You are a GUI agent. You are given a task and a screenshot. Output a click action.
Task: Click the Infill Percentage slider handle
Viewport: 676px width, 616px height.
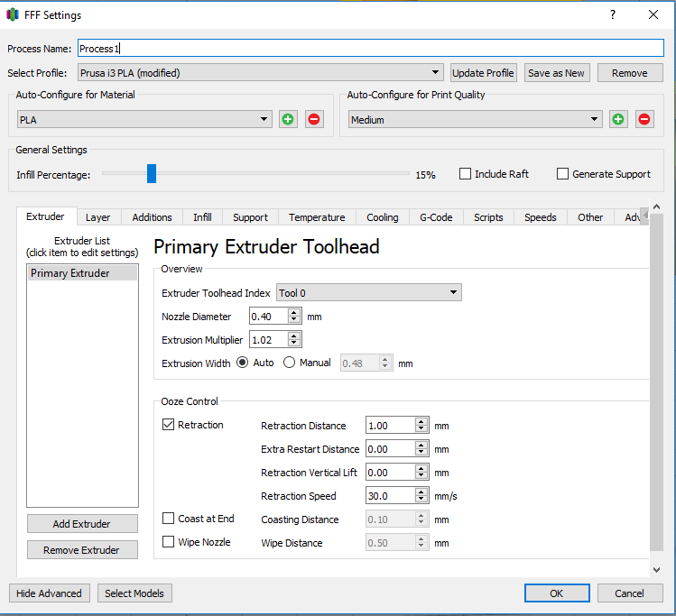click(x=152, y=173)
